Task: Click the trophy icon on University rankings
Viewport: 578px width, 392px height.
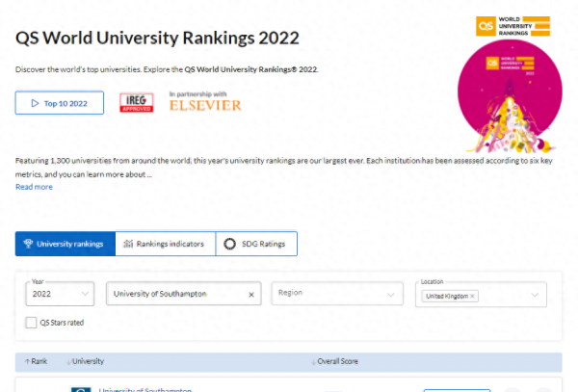Action: tap(28, 244)
